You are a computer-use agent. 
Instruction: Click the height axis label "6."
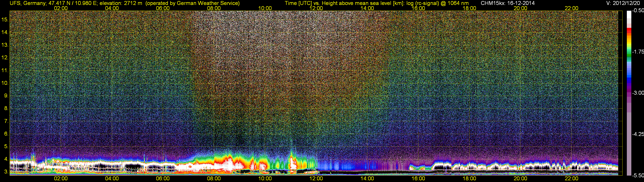coord(6,134)
